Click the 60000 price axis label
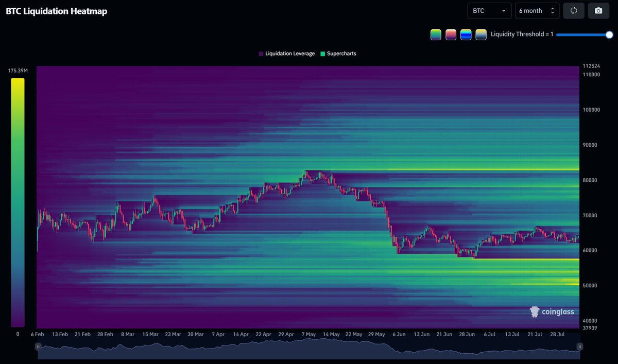This screenshot has height=364, width=618. coord(590,251)
